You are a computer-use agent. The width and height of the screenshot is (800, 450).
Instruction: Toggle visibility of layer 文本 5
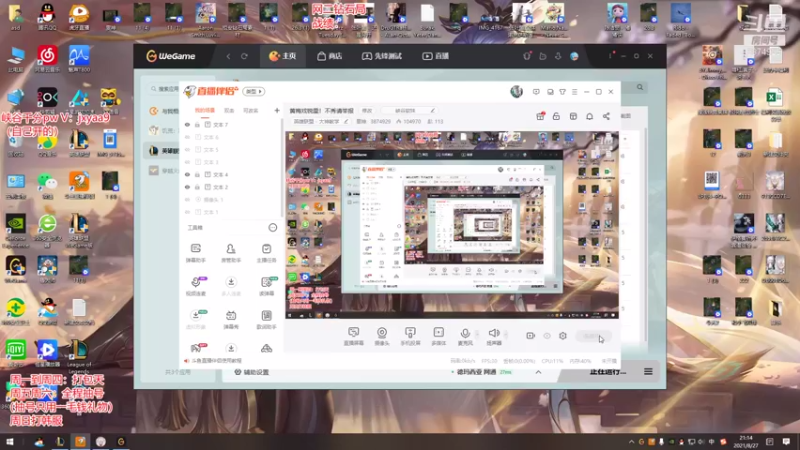(187, 149)
